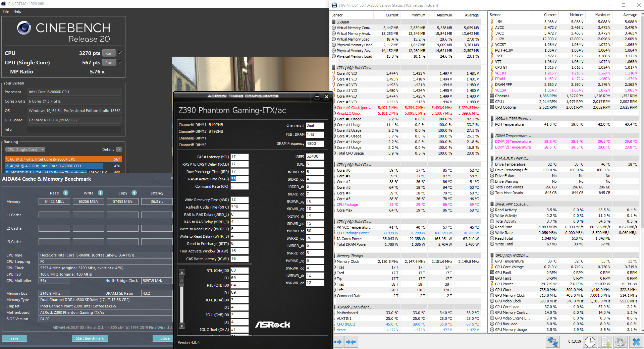Click the HWiNFO clock reset timer icon
The width and height of the screenshot is (644, 349).
click(x=590, y=342)
